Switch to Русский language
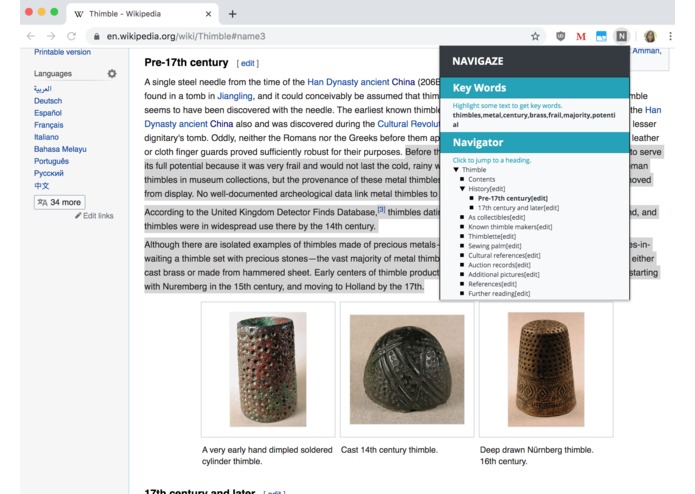This screenshot has width=695, height=494. [x=49, y=173]
